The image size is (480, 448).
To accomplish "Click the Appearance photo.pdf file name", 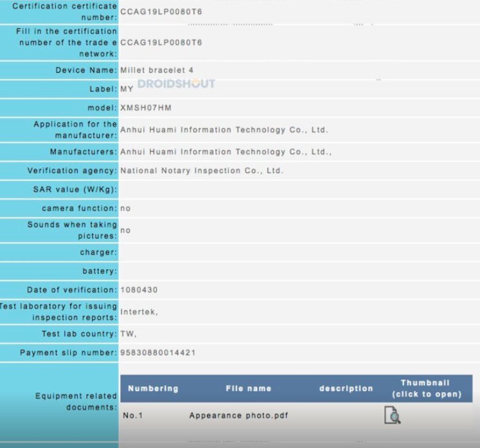I will [x=239, y=415].
